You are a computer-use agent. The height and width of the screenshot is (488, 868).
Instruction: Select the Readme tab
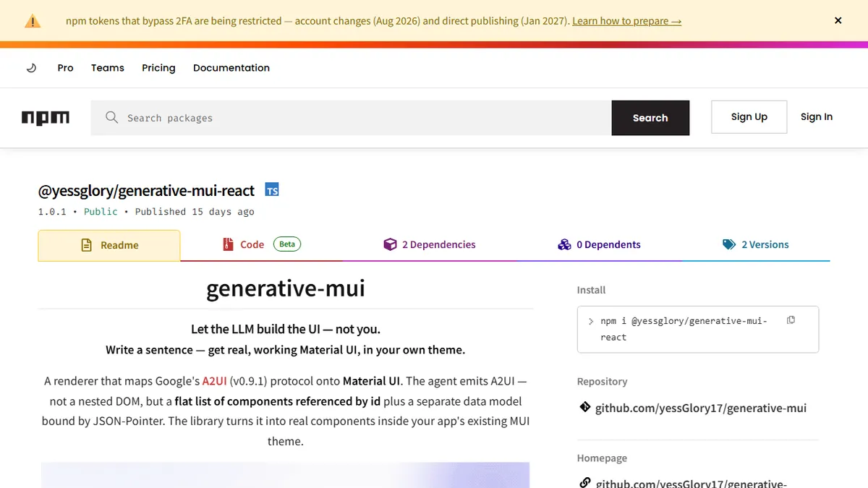click(x=109, y=245)
